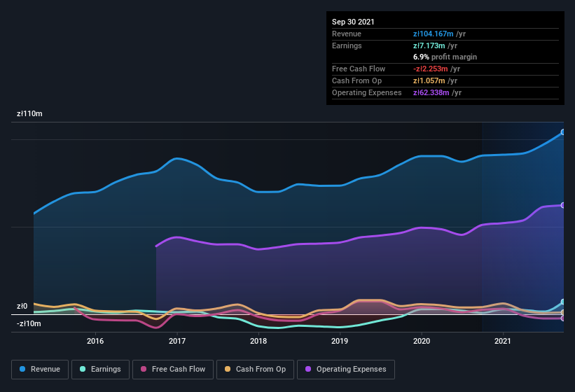Click the Sep 30 2021 tooltip header

353,22
